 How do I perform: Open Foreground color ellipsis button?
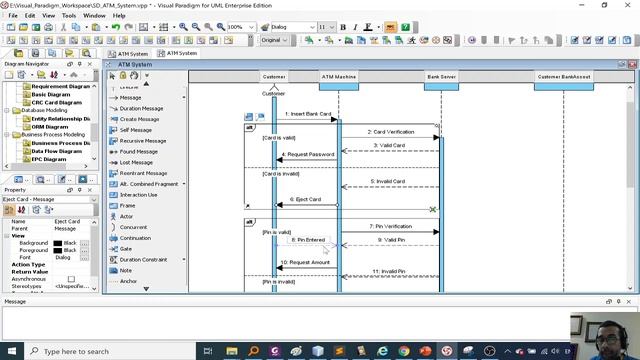84,250
